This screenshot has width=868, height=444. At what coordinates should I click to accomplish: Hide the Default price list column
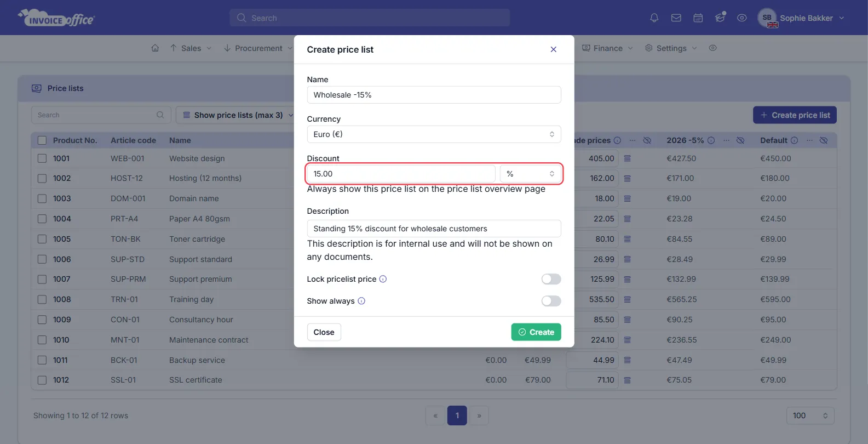click(824, 140)
